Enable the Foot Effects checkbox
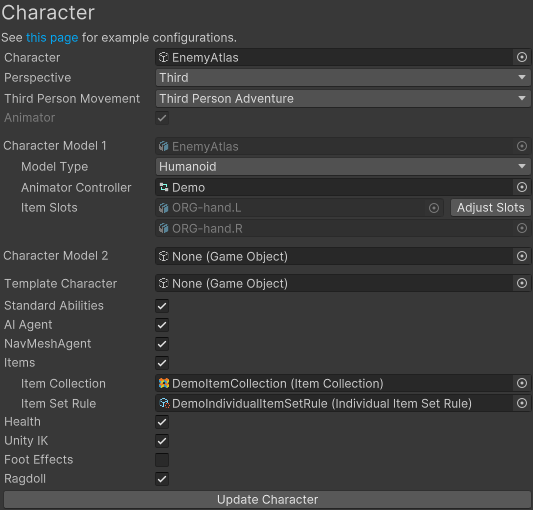Viewport: 533px width, 510px height. tap(162, 460)
